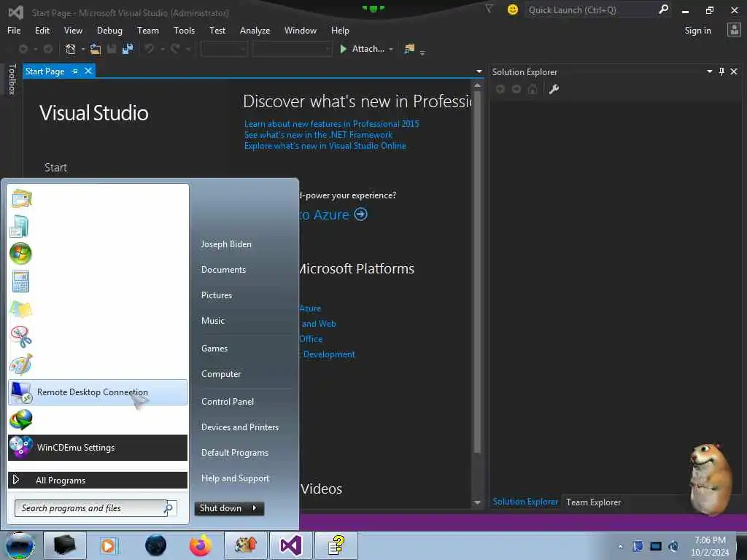This screenshot has width=747, height=560.
Task: Open the toolbar options overflow dropdown
Action: point(422,52)
